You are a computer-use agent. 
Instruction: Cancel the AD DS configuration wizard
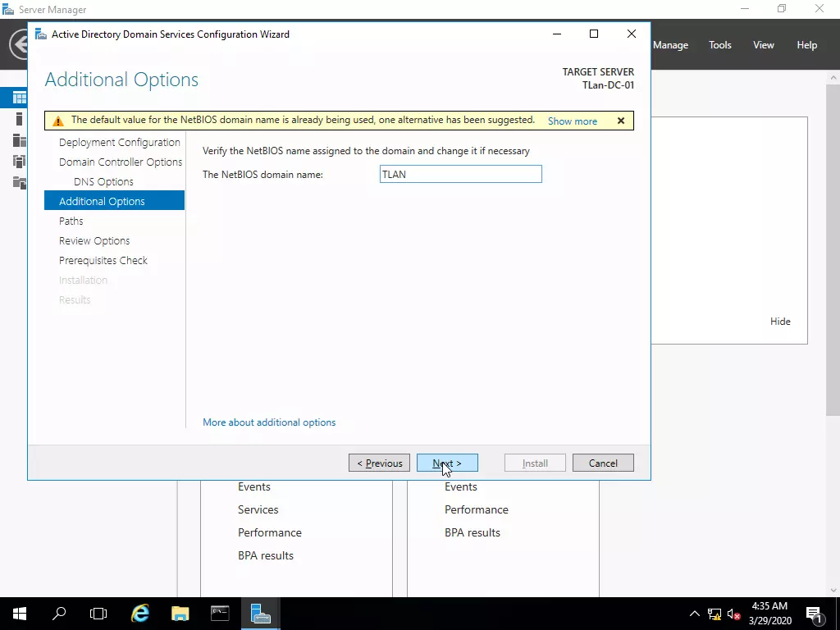click(x=603, y=463)
